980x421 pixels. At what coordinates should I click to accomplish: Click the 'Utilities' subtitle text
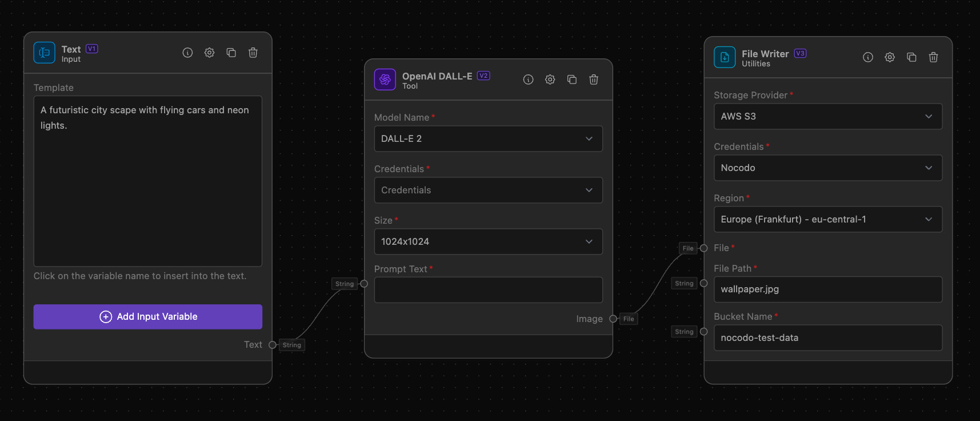click(x=756, y=63)
